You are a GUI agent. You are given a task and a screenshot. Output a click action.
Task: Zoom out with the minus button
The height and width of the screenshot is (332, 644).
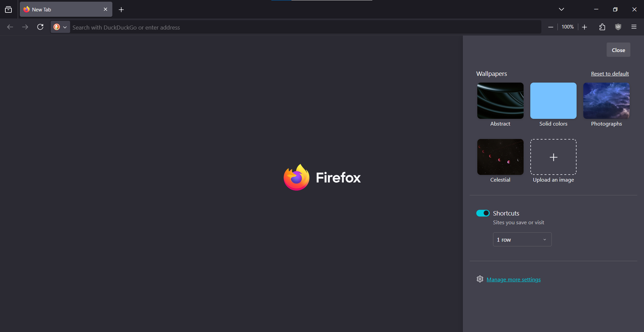[551, 27]
